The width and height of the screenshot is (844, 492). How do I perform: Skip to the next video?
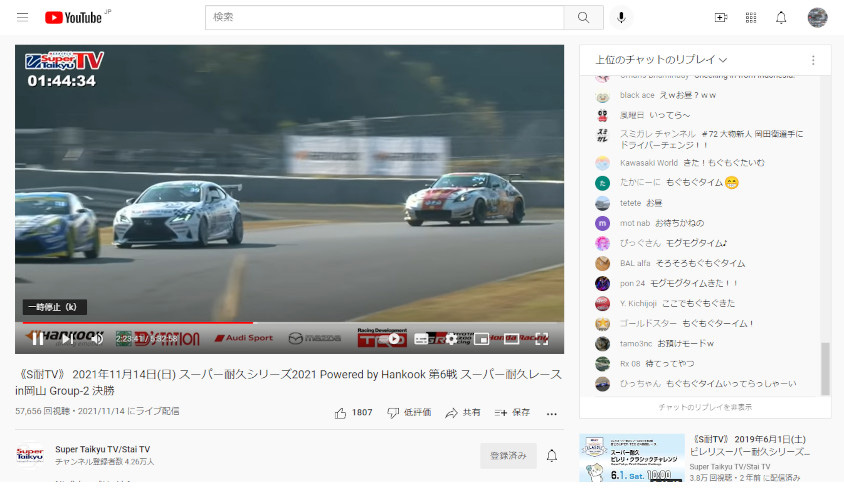coord(67,338)
